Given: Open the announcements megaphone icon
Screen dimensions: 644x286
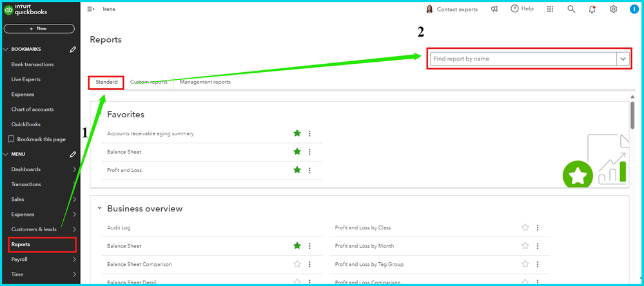Looking at the screenshot, I should 494,9.
